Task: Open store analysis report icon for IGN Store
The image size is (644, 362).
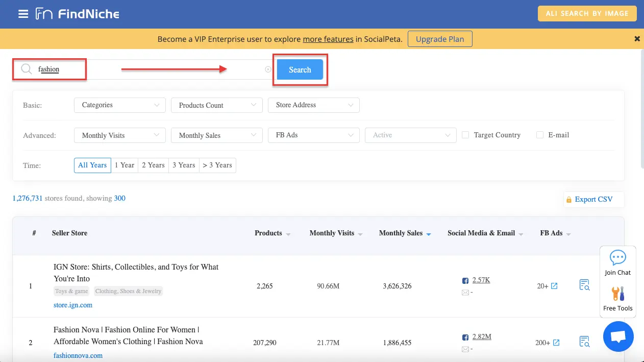Action: point(584,285)
